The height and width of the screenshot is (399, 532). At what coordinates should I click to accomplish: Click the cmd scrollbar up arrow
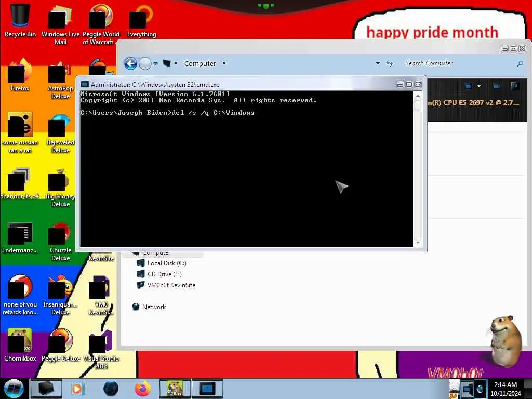(418, 96)
